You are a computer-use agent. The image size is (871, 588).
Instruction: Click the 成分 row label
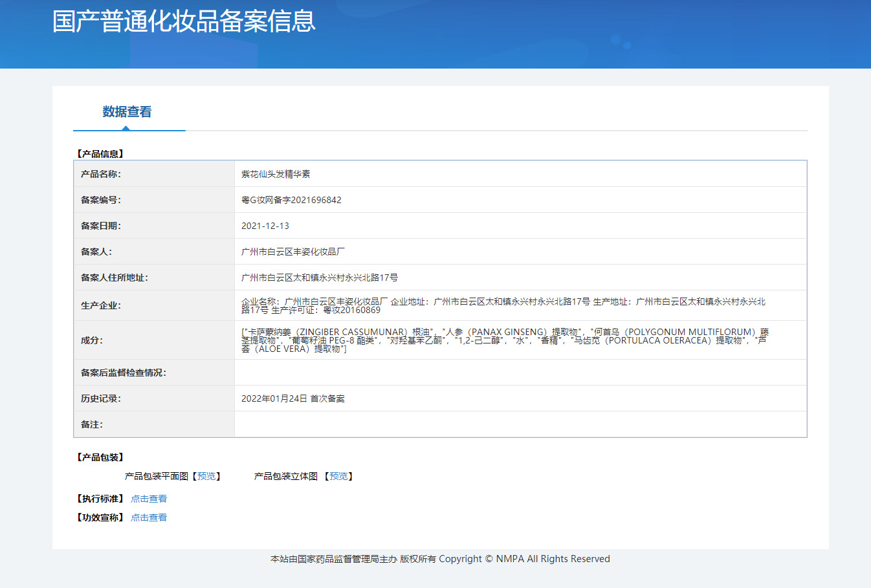(92, 340)
